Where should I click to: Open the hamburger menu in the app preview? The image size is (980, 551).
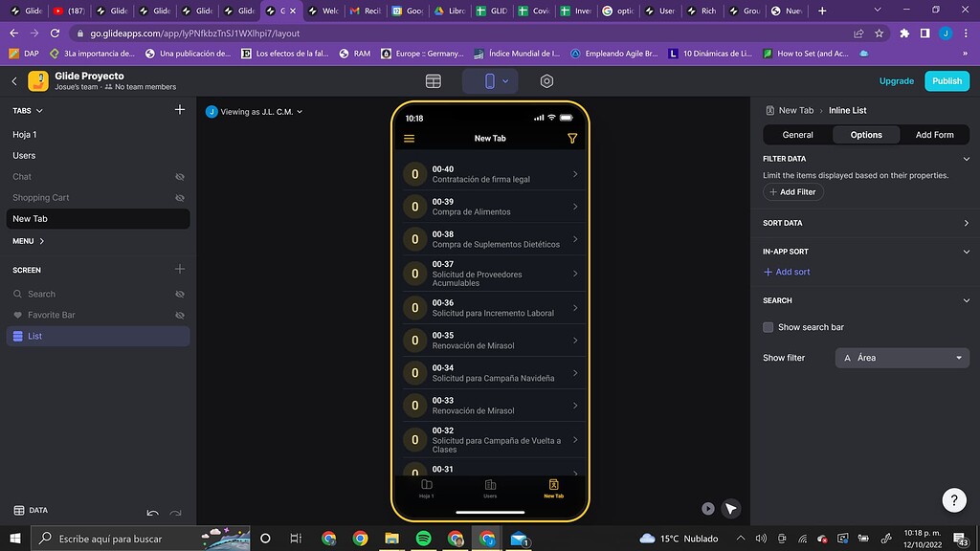click(x=410, y=138)
